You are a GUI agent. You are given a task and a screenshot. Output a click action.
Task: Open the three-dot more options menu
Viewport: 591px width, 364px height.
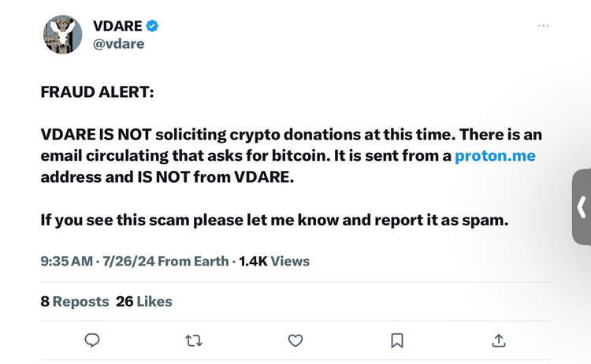click(x=543, y=26)
